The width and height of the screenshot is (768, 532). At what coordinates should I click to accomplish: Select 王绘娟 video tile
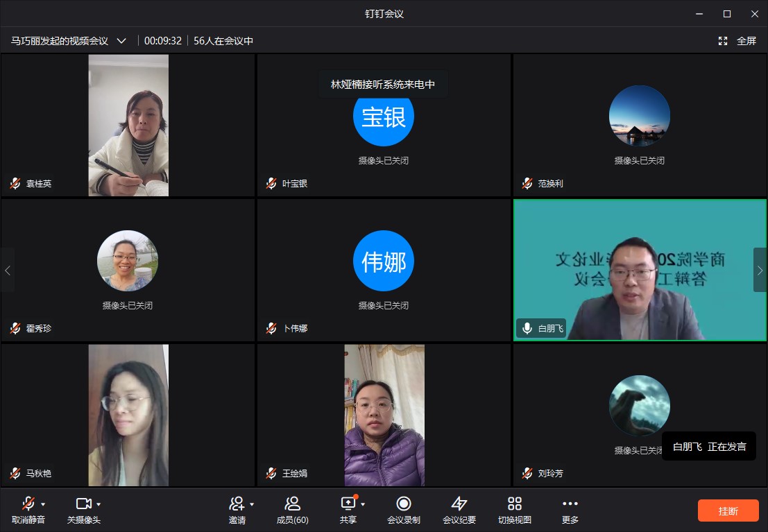[384, 415]
